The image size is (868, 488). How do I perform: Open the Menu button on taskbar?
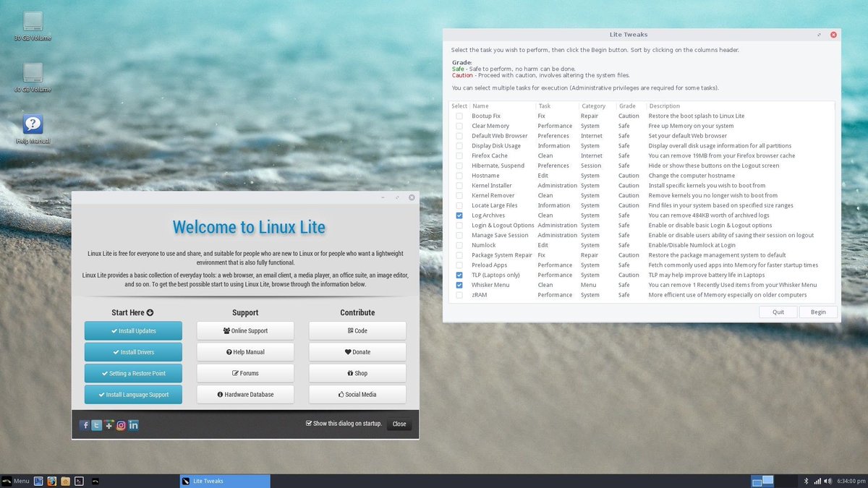click(15, 481)
